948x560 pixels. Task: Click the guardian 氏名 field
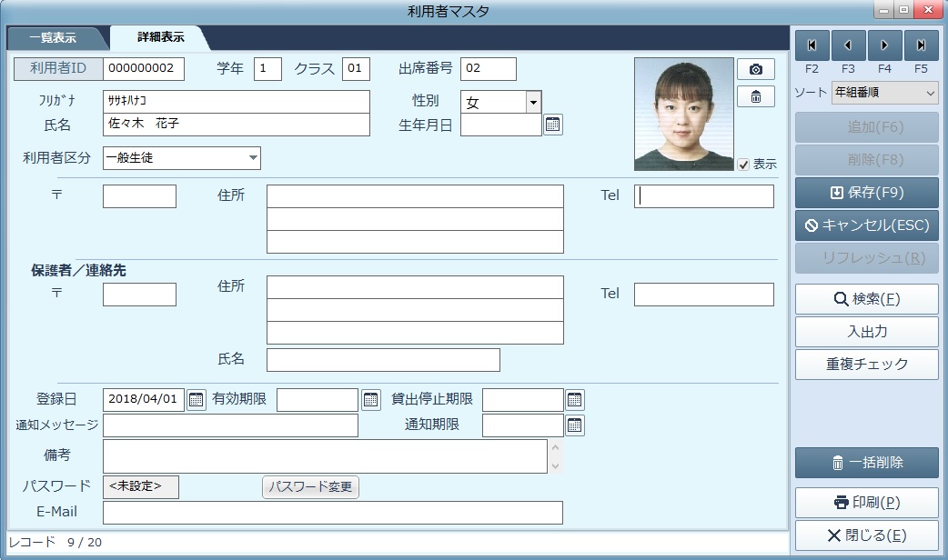(x=383, y=360)
